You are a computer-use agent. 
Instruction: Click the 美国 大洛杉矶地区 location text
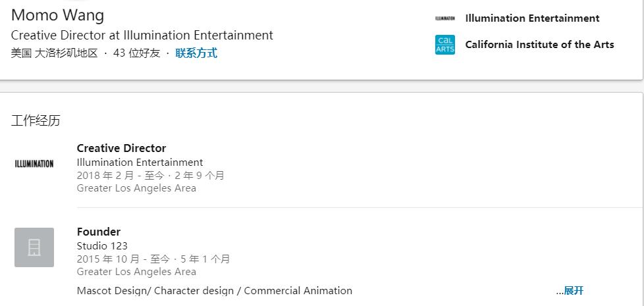[54, 53]
